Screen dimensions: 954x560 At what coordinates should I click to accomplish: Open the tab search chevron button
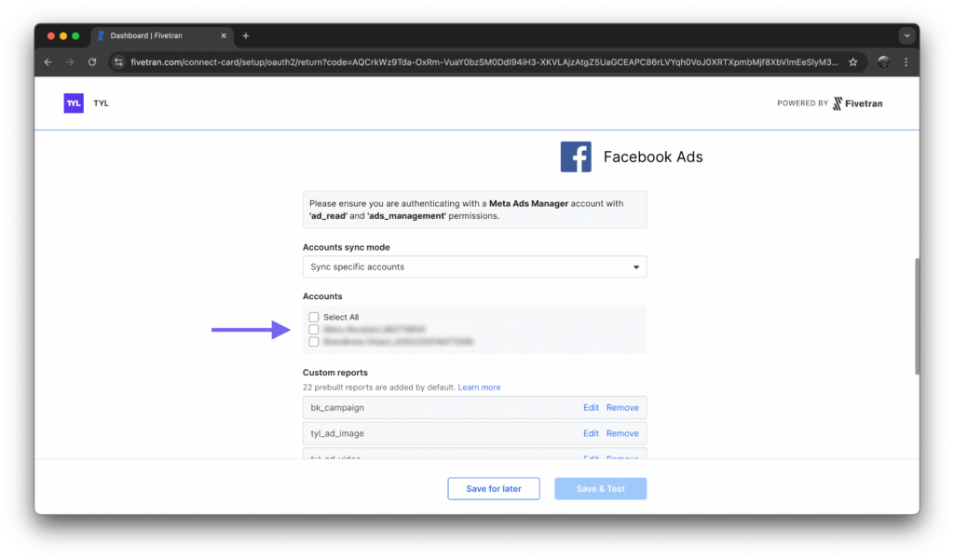906,36
